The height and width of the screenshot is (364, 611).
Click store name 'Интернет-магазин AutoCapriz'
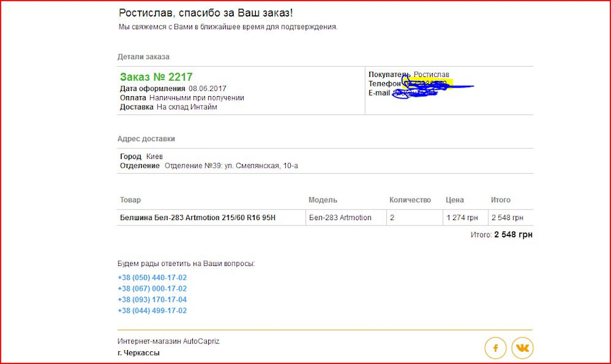pyautogui.click(x=168, y=341)
